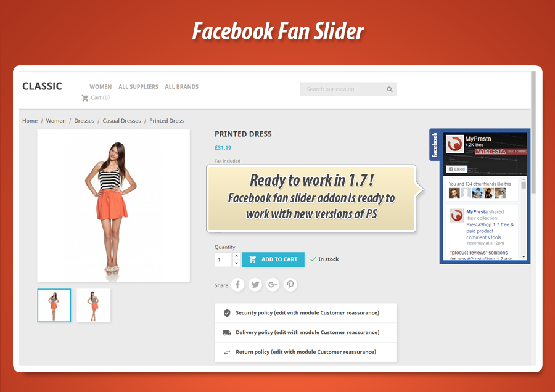
Task: Share the product on Google+
Action: (x=273, y=285)
